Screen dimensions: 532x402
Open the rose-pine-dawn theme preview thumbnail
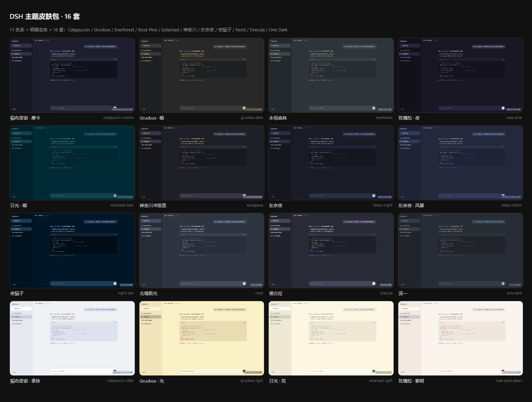pyautogui.click(x=460, y=338)
